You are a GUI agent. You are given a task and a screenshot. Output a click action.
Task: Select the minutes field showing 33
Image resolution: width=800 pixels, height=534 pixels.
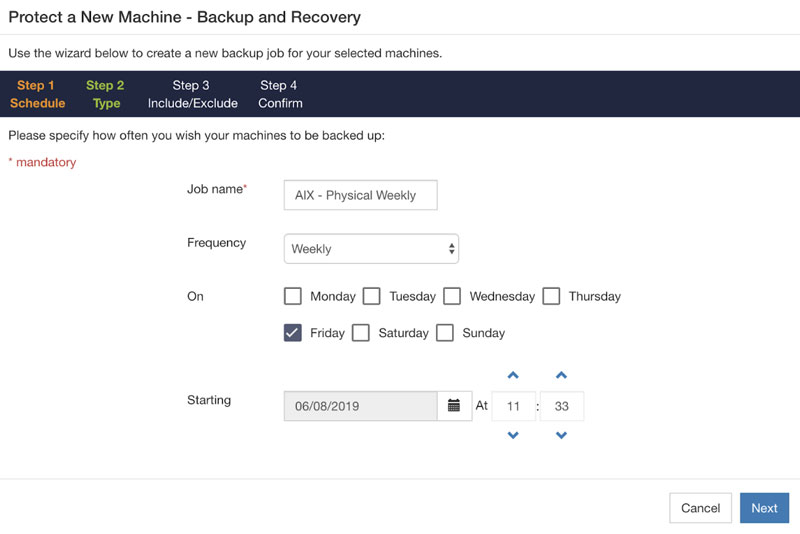point(562,406)
